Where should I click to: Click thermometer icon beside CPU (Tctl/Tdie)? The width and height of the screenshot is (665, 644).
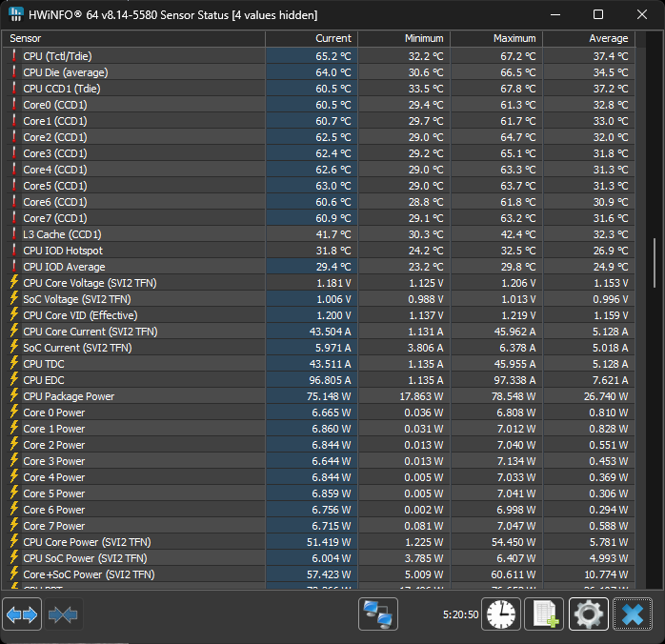[14, 55]
